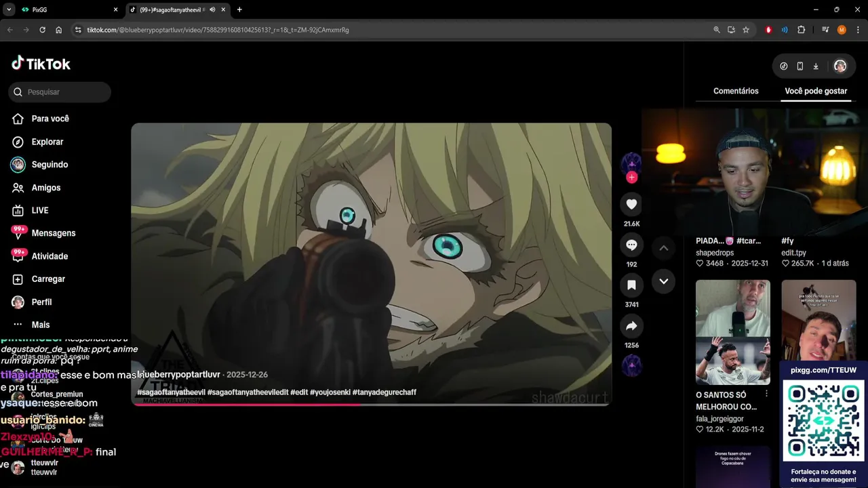This screenshot has width=868, height=488.
Task: Open the zoom magnifier icon in address bar
Action: pyautogui.click(x=717, y=30)
